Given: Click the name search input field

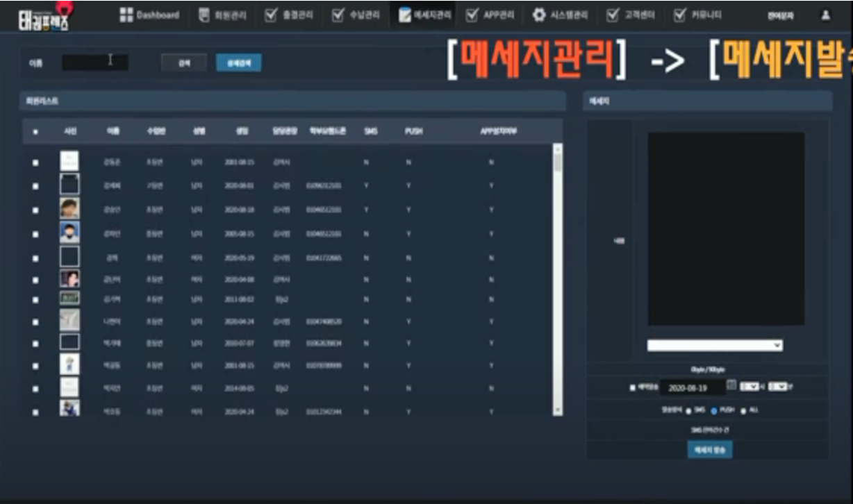Looking at the screenshot, I should [x=94, y=62].
